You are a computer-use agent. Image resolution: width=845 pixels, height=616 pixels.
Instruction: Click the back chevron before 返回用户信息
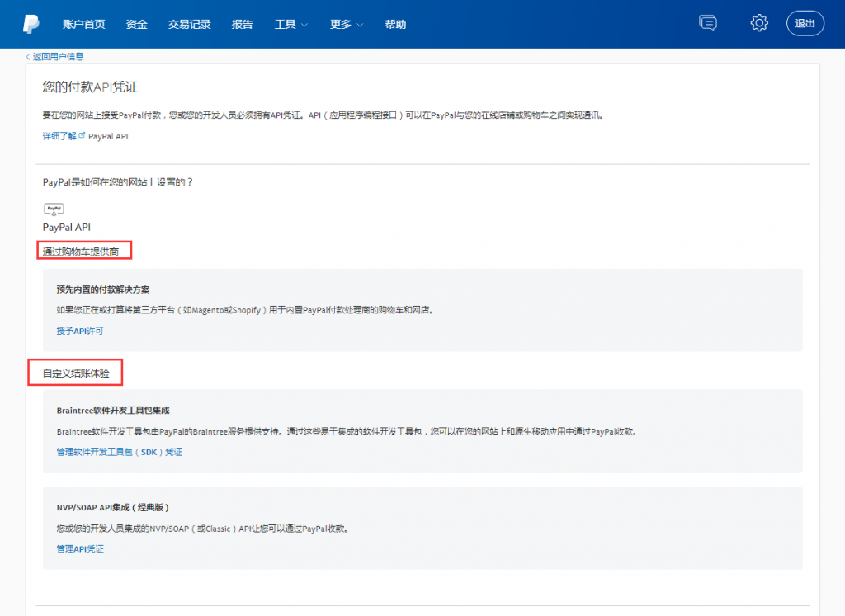pos(28,57)
